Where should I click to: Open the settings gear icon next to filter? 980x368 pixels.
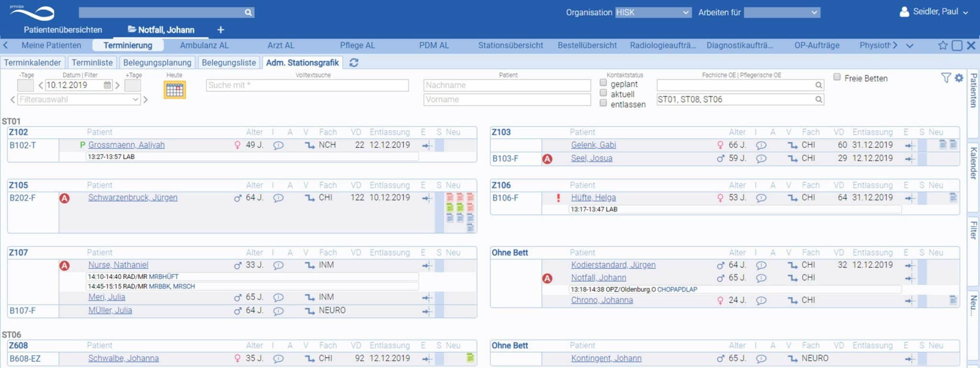point(958,78)
